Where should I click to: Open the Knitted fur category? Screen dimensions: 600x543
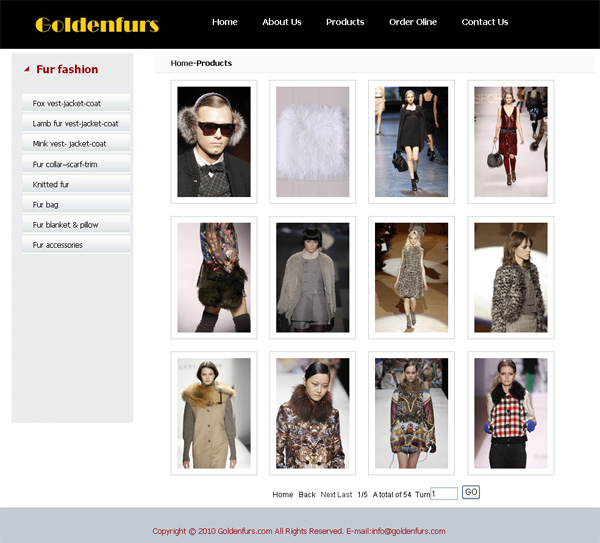76,184
